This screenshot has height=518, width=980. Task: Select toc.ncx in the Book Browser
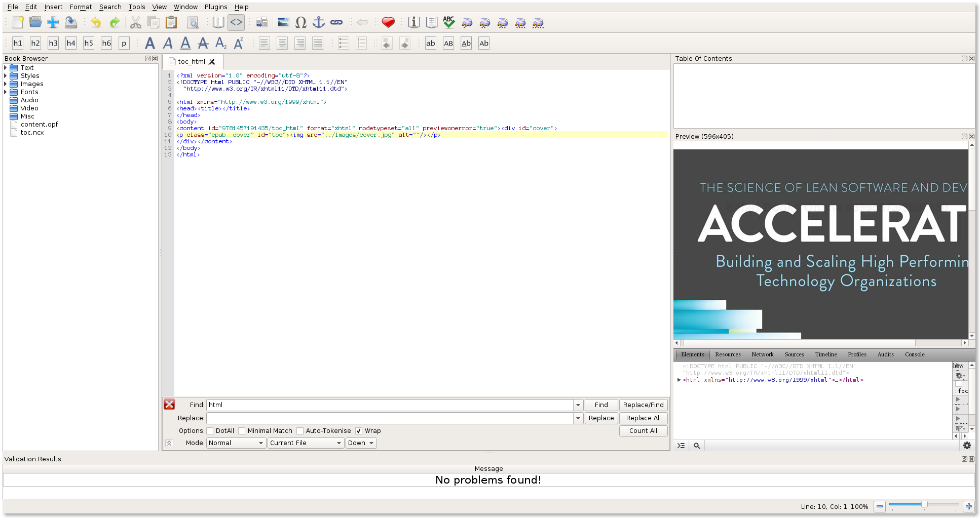click(32, 132)
